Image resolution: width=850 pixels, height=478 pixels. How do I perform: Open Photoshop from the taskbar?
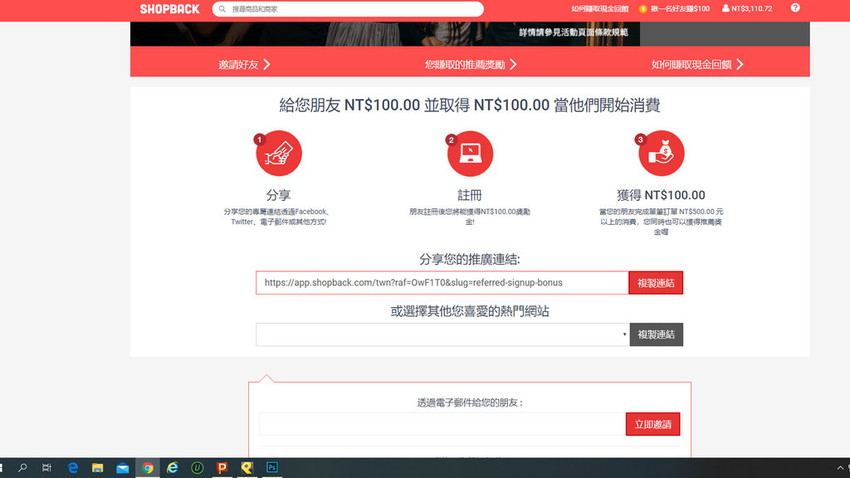click(272, 467)
